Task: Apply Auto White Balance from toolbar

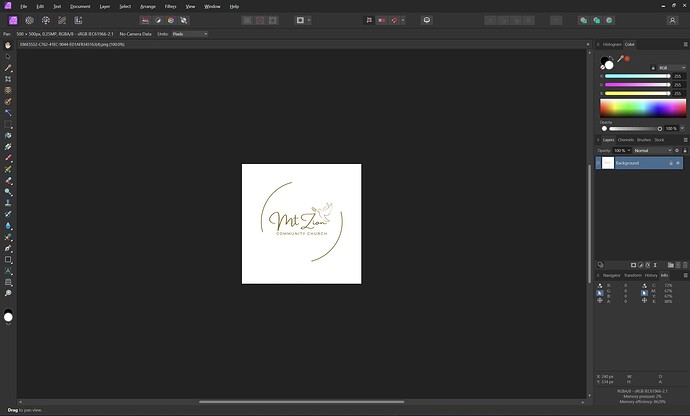Action: tap(184, 20)
